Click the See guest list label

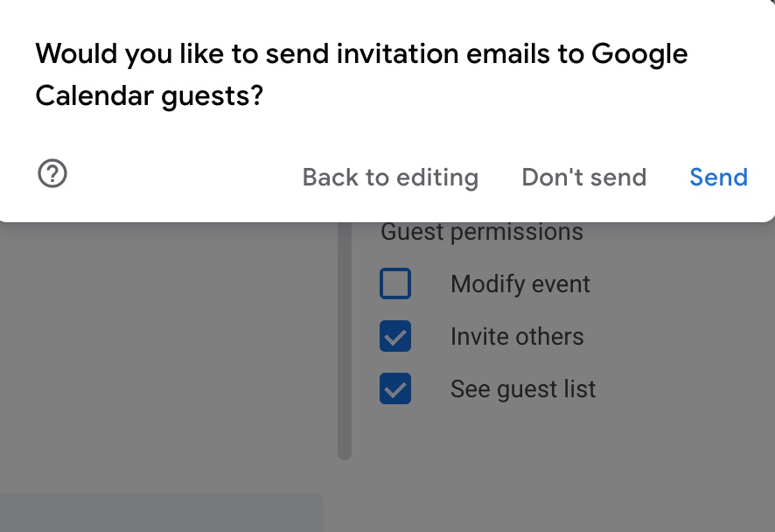pos(522,389)
